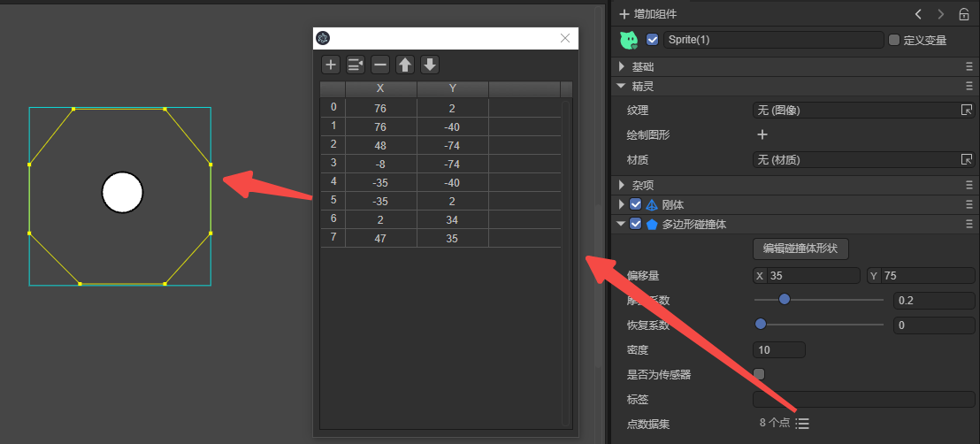Check the 是否为传感器 sensor checkbox
Viewport: 980px width, 444px height.
[759, 374]
